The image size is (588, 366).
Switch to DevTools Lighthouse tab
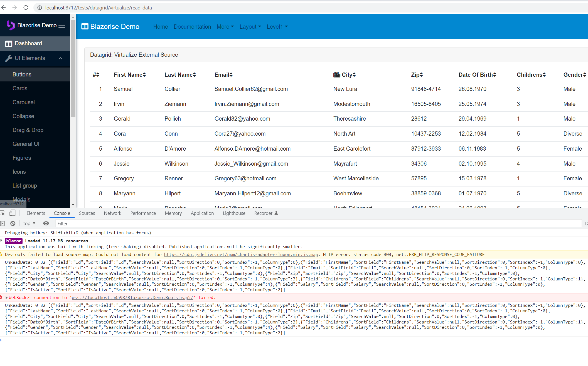point(234,213)
